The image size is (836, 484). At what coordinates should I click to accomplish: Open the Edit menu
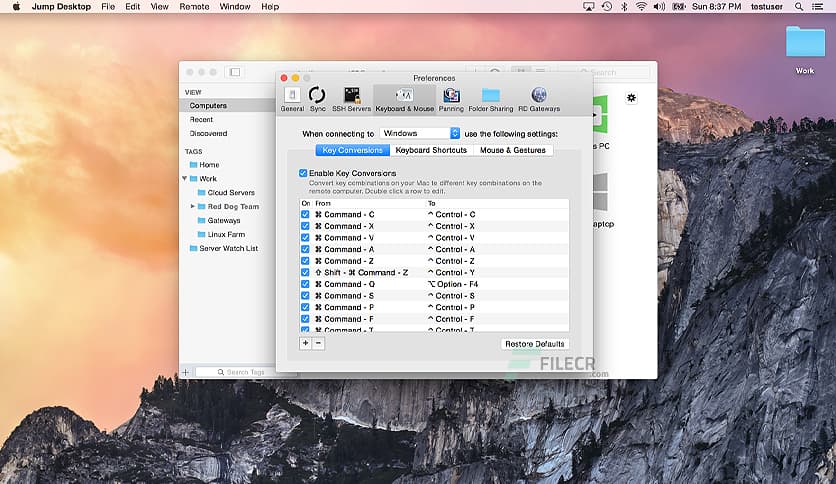coord(132,6)
